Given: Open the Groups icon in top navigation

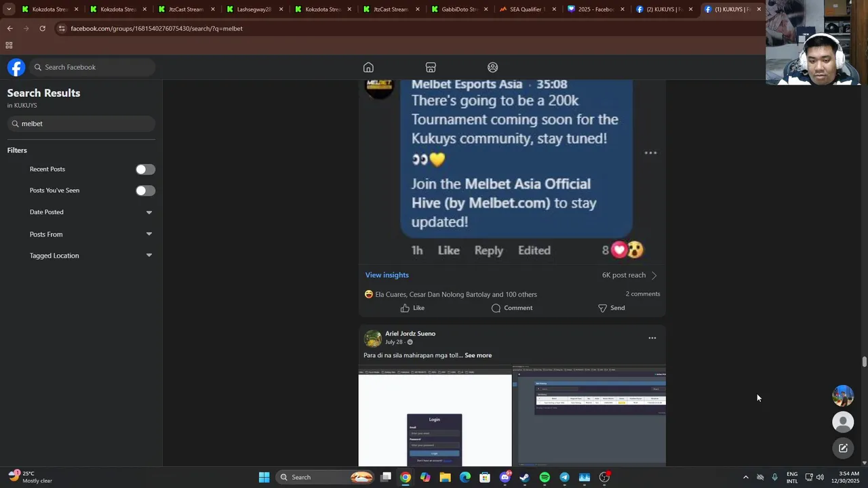Looking at the screenshot, I should tap(493, 67).
